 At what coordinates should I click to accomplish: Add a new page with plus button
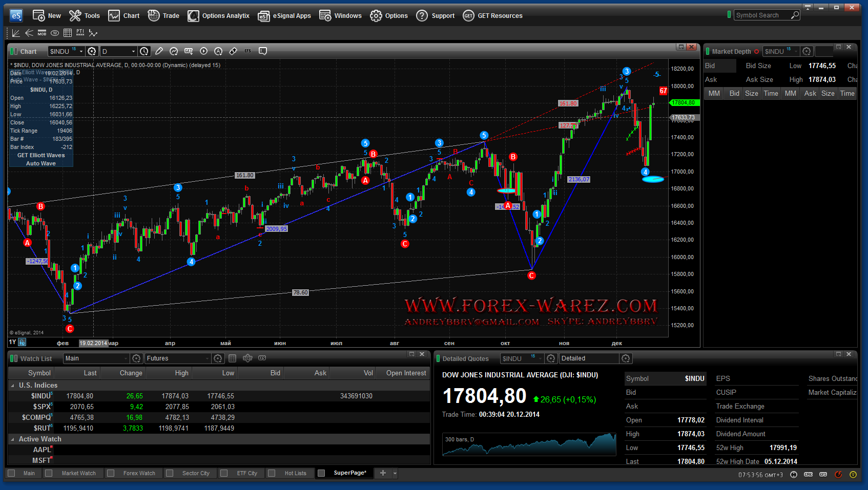tap(383, 473)
